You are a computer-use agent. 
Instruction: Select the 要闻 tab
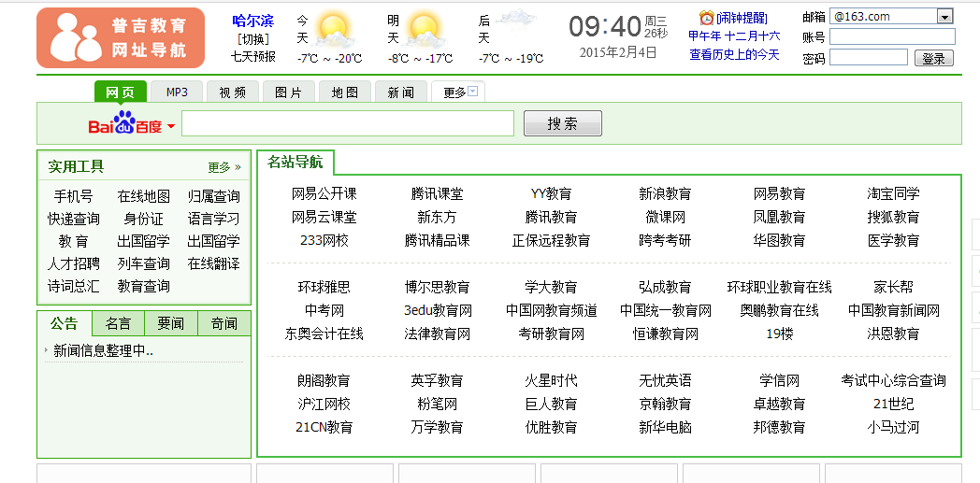point(170,323)
